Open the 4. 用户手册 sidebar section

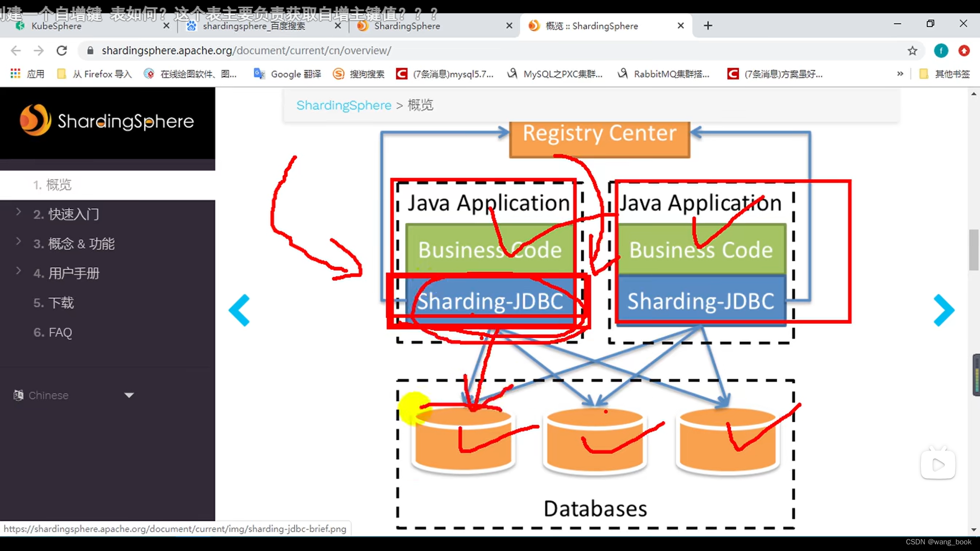click(66, 273)
